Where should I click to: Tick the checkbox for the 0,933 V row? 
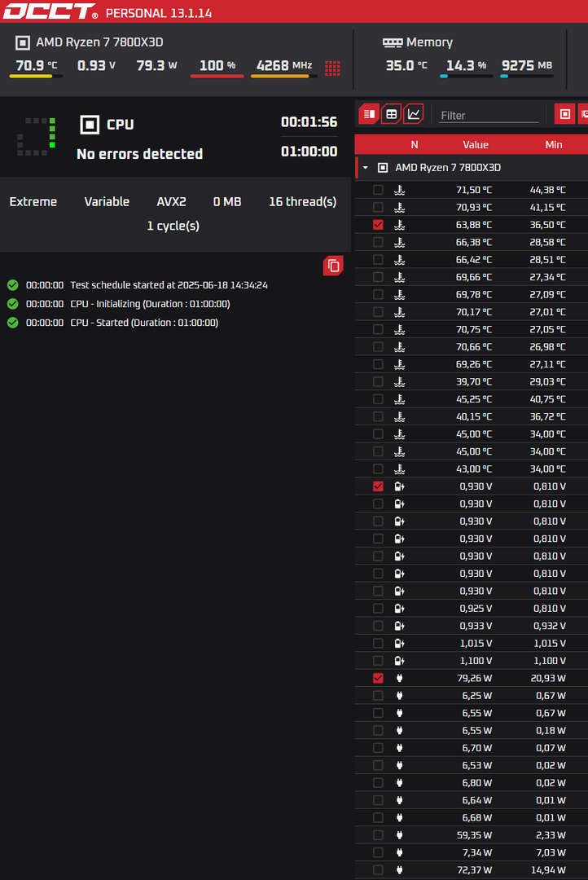click(x=378, y=626)
